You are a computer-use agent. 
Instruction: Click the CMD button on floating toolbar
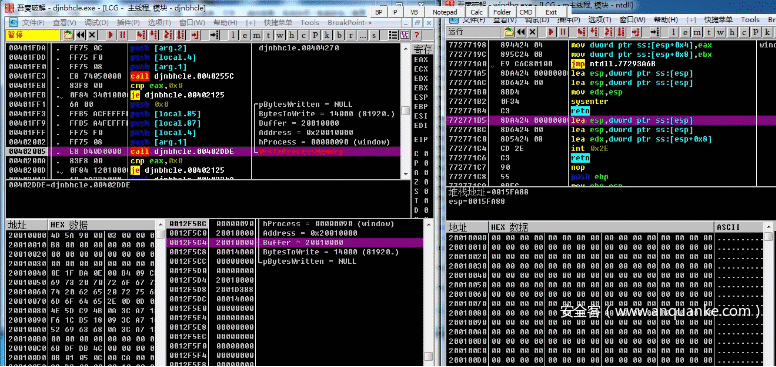526,12
